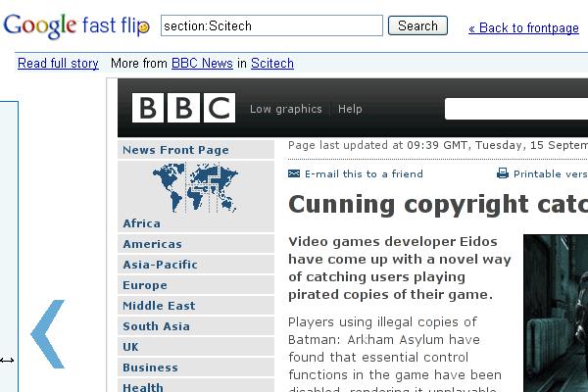Click the e-mail envelope icon
This screenshot has height=392, width=588.
[294, 173]
